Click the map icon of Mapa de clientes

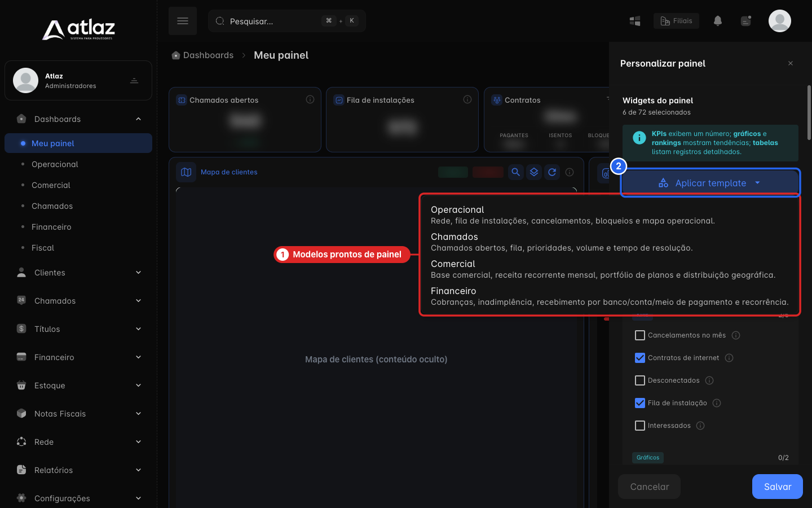[x=186, y=172]
